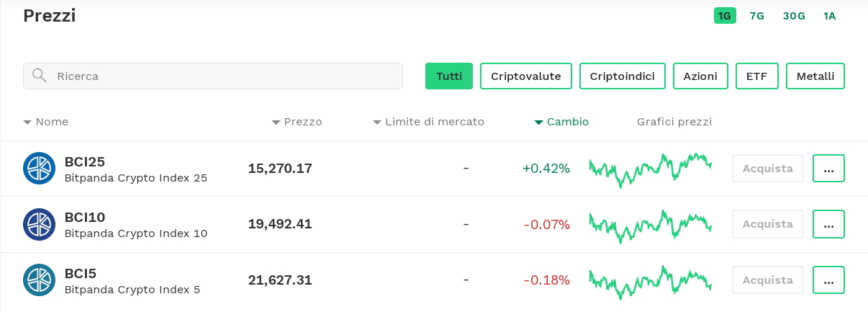Image resolution: width=868 pixels, height=312 pixels.
Task: Switch to the 7G time range
Action: click(x=756, y=15)
